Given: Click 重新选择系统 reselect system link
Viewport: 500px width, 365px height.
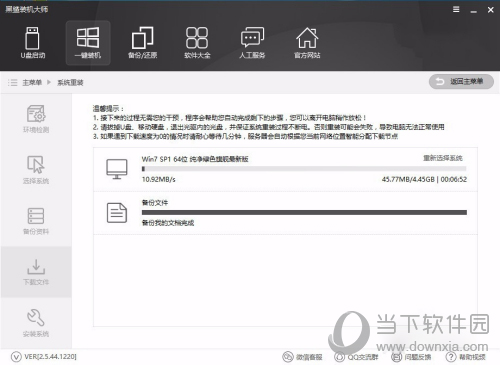Looking at the screenshot, I should (x=443, y=158).
